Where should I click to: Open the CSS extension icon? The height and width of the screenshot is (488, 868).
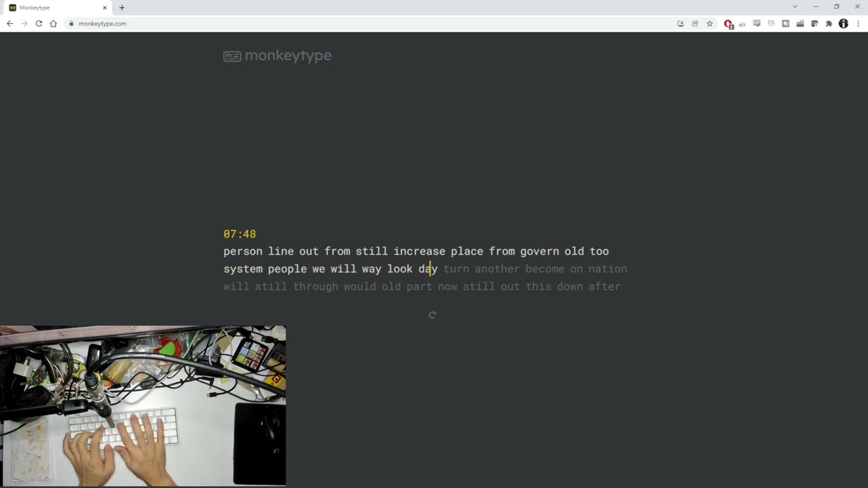(x=757, y=24)
